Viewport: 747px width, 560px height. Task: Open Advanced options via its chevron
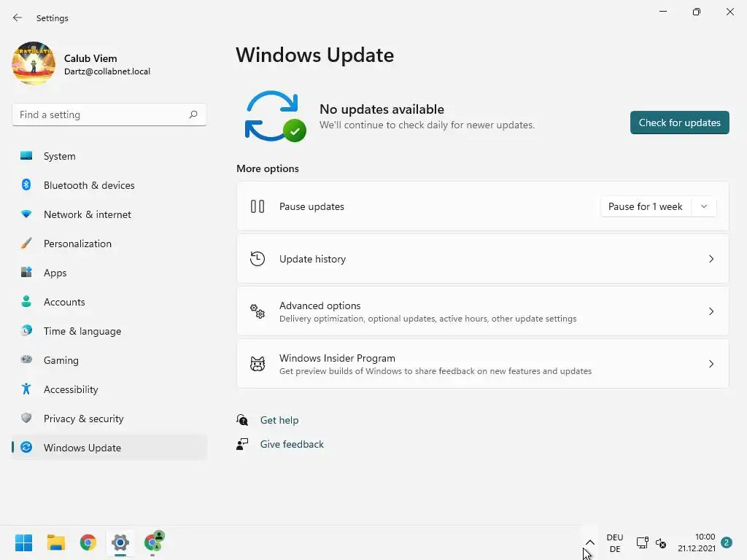711,311
